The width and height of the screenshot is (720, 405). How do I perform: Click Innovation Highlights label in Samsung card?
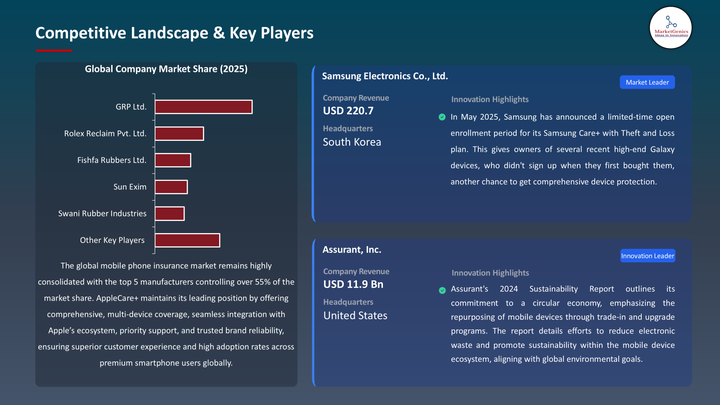click(x=490, y=99)
